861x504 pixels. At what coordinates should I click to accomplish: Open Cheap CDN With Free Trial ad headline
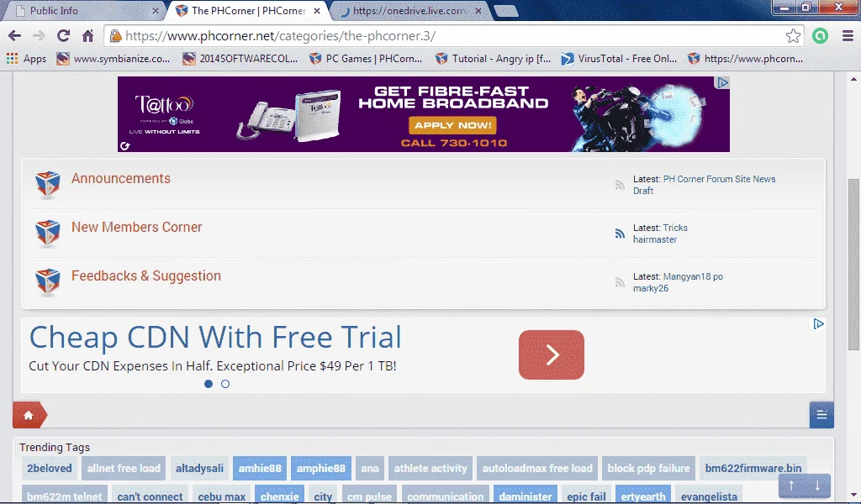pyautogui.click(x=215, y=337)
